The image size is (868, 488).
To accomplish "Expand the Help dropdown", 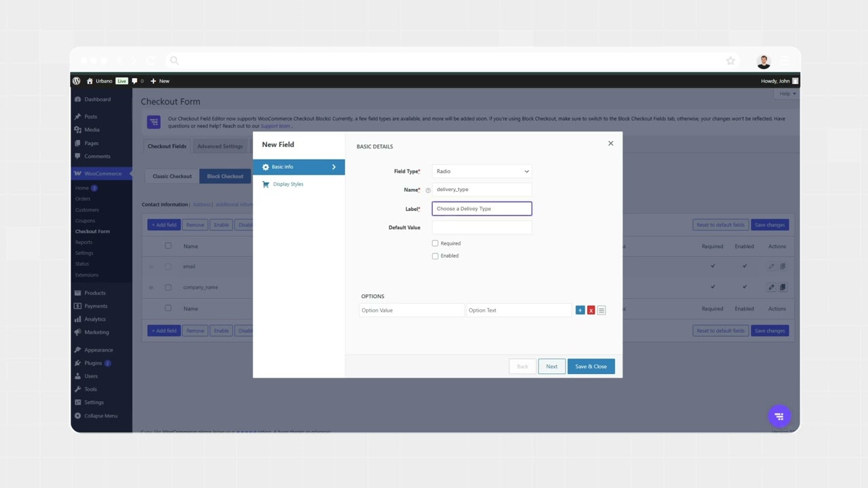I will (787, 94).
